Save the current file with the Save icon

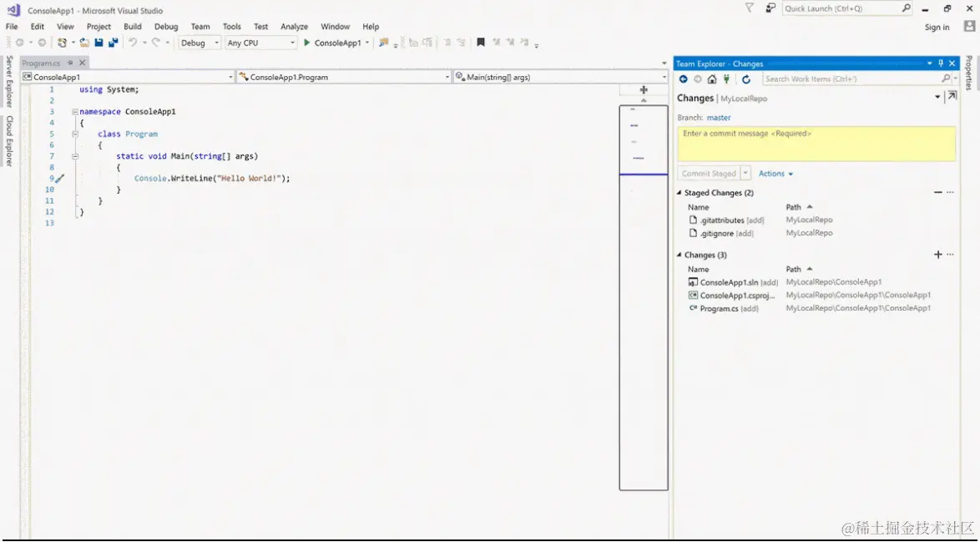point(99,43)
